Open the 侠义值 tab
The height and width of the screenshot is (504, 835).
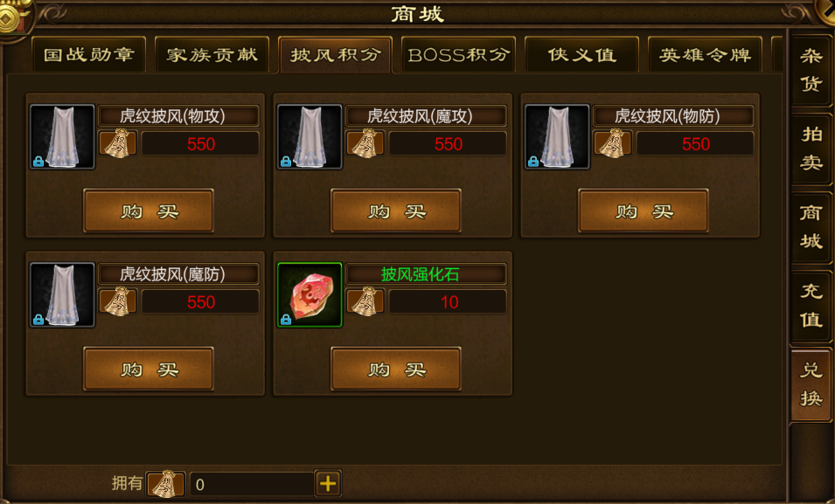coord(581,54)
